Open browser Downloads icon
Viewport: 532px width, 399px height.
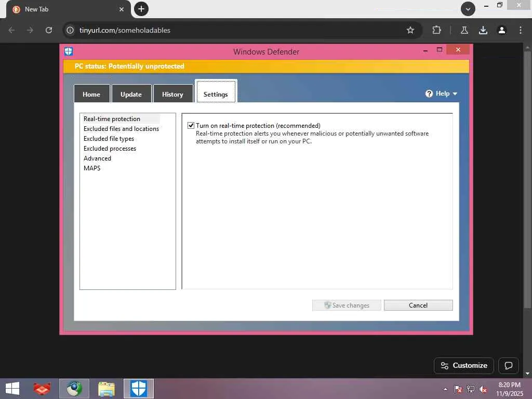pyautogui.click(x=483, y=30)
